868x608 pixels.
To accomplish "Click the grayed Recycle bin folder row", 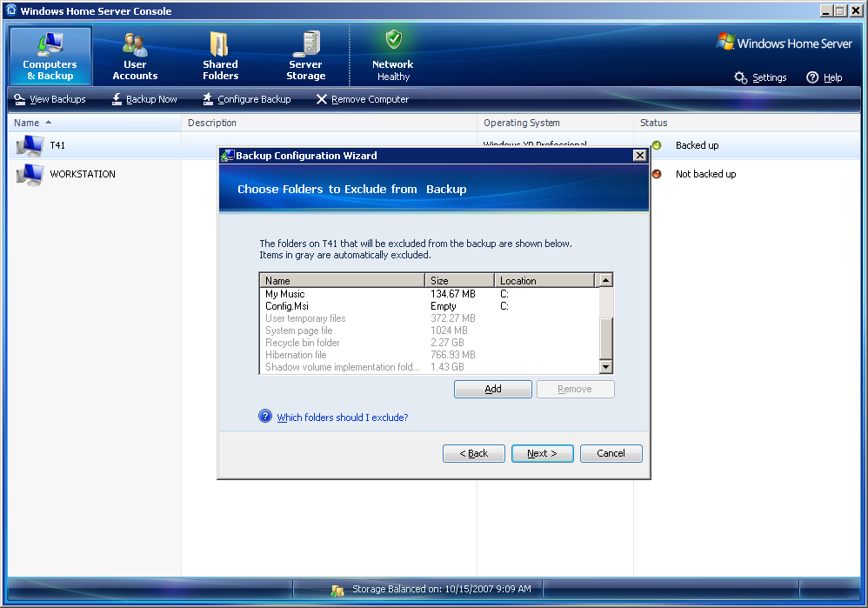I will pos(430,343).
